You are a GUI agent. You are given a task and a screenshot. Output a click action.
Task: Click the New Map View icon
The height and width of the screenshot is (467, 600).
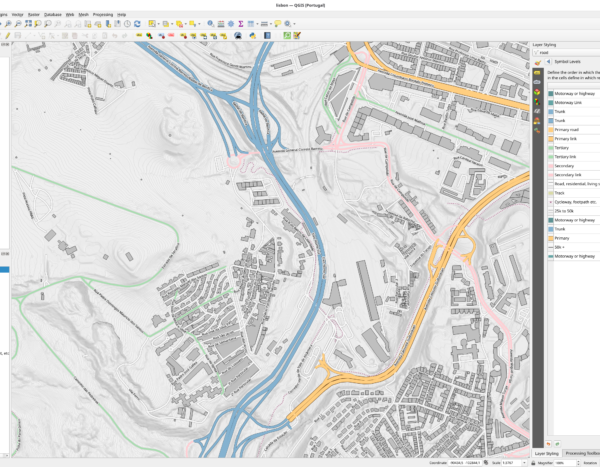pos(88,24)
